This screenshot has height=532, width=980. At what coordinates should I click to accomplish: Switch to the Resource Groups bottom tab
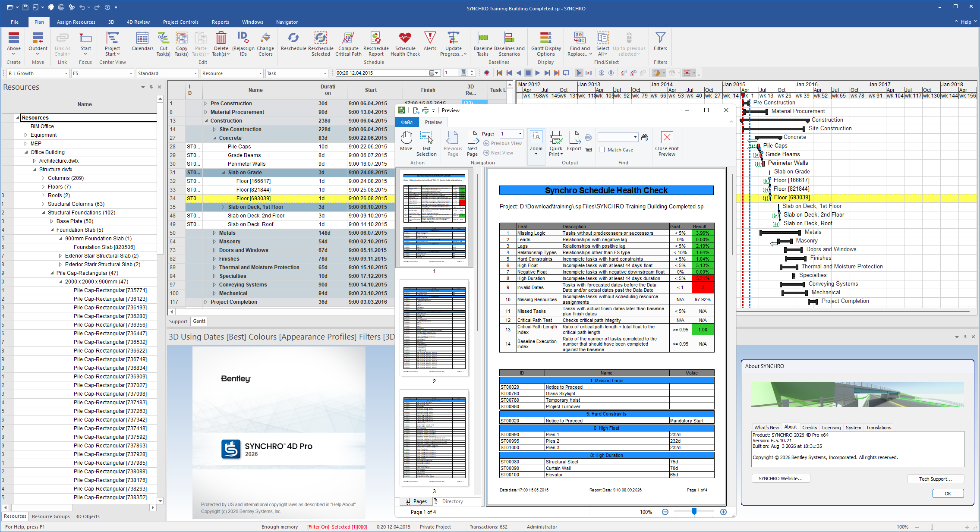pos(51,516)
